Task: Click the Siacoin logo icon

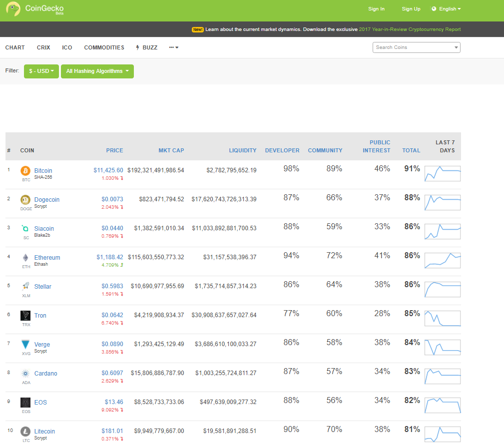Action: click(x=25, y=228)
